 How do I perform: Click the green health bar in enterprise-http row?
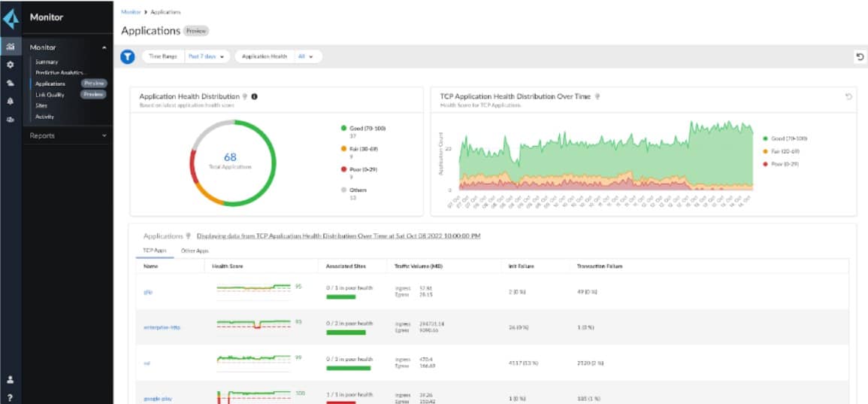tap(346, 333)
